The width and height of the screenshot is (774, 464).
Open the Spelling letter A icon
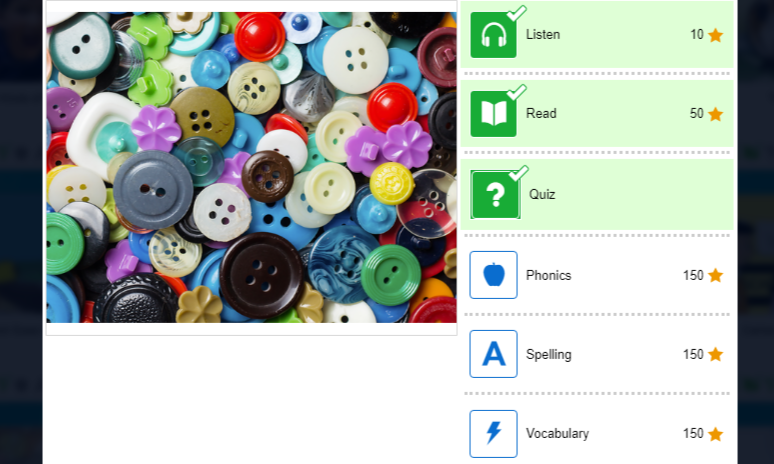[493, 354]
